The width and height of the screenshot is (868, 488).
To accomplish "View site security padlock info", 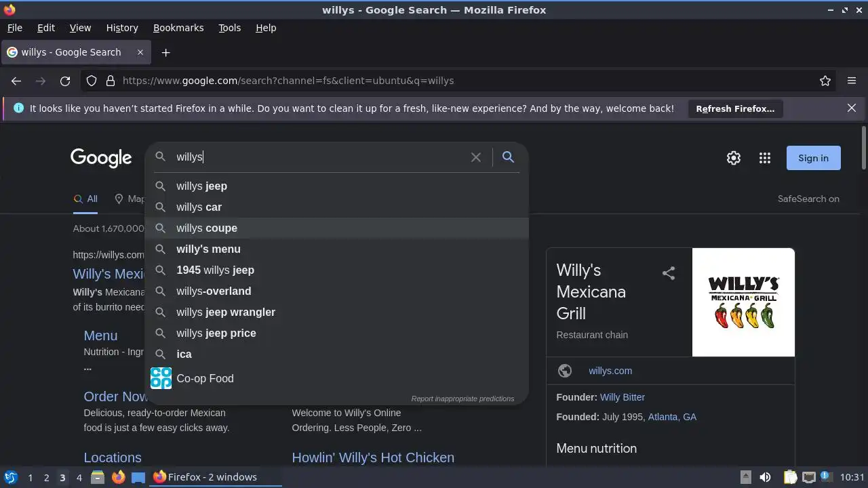I will point(111,81).
